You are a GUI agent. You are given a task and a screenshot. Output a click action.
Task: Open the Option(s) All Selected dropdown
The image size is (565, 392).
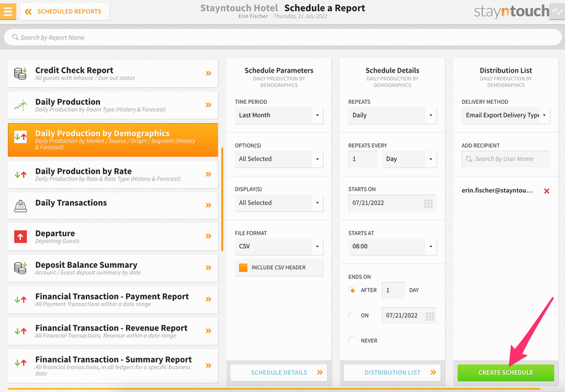click(x=279, y=159)
